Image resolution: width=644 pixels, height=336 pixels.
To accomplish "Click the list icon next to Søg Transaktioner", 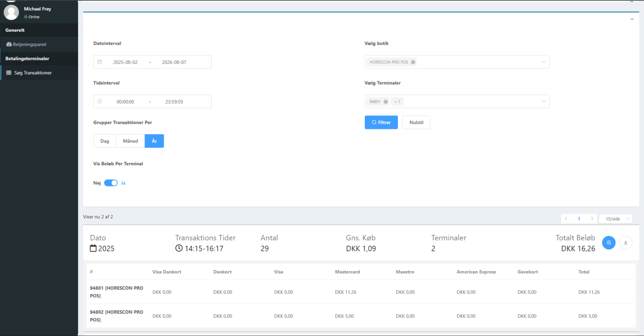I will tap(9, 73).
